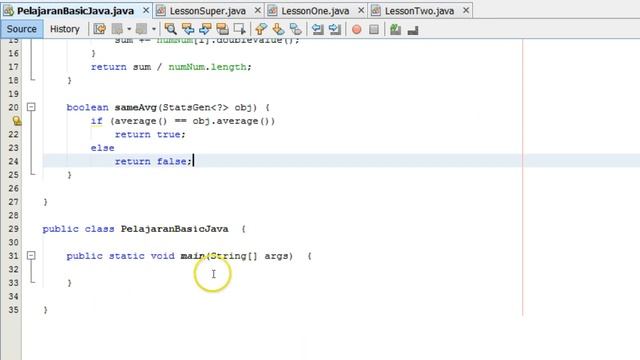Click the Uncomment toolbar icon
Screen dimensions: 640x360
[x=413, y=30]
